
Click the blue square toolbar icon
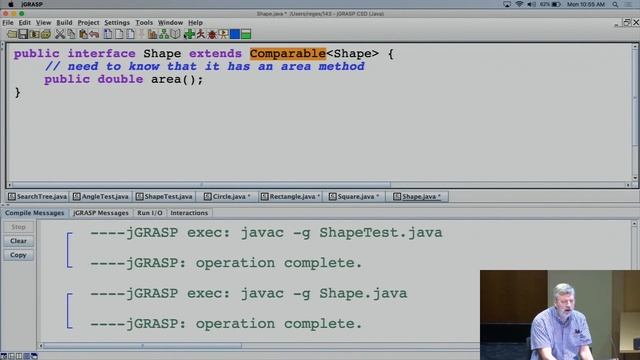point(235,34)
